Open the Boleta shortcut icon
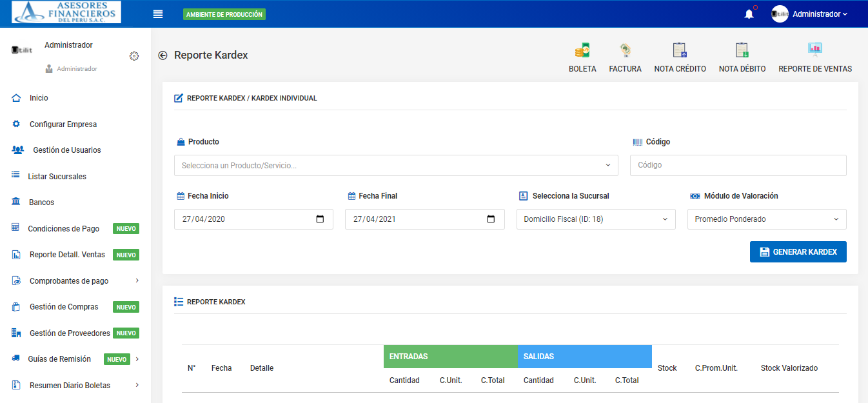The height and width of the screenshot is (403, 868). pos(582,51)
